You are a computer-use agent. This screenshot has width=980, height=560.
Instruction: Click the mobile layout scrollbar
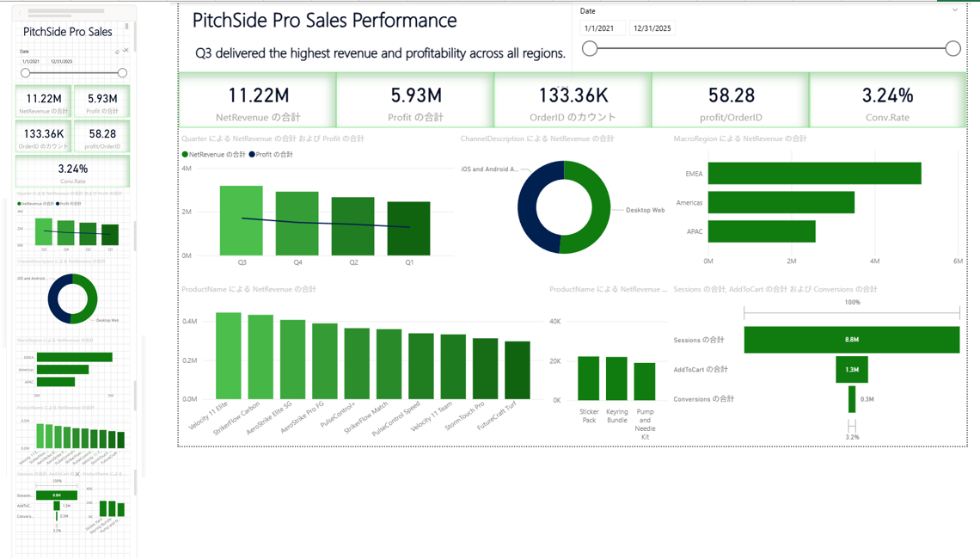pyautogui.click(x=127, y=27)
